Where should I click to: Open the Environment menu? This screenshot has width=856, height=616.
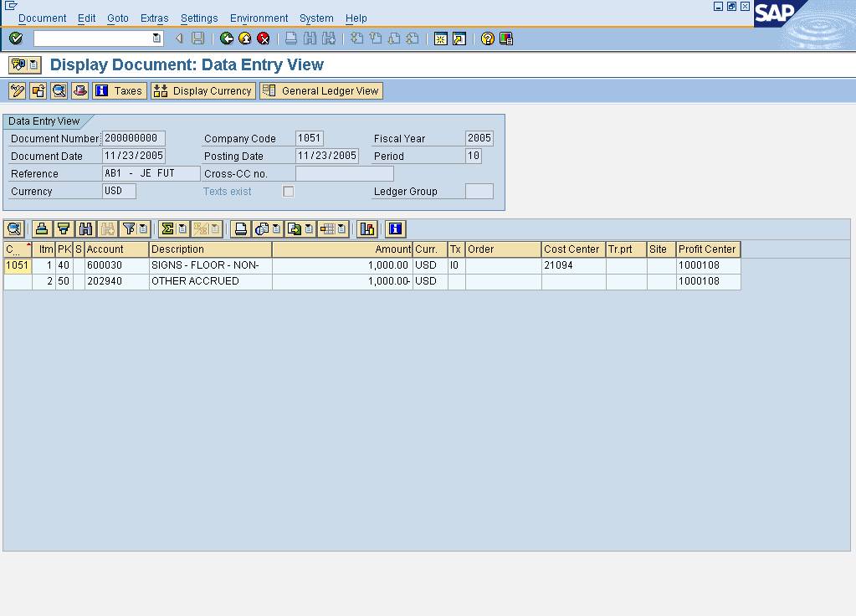click(259, 18)
